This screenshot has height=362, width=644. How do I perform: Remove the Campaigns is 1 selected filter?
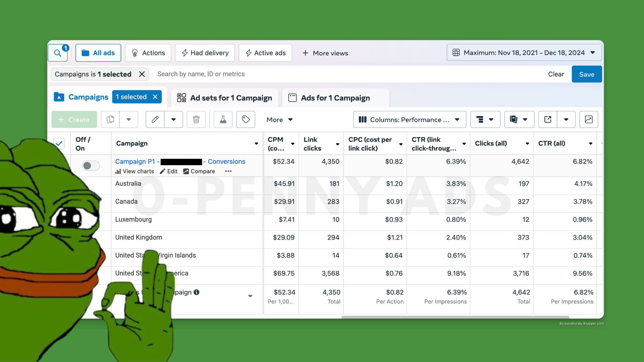click(142, 74)
